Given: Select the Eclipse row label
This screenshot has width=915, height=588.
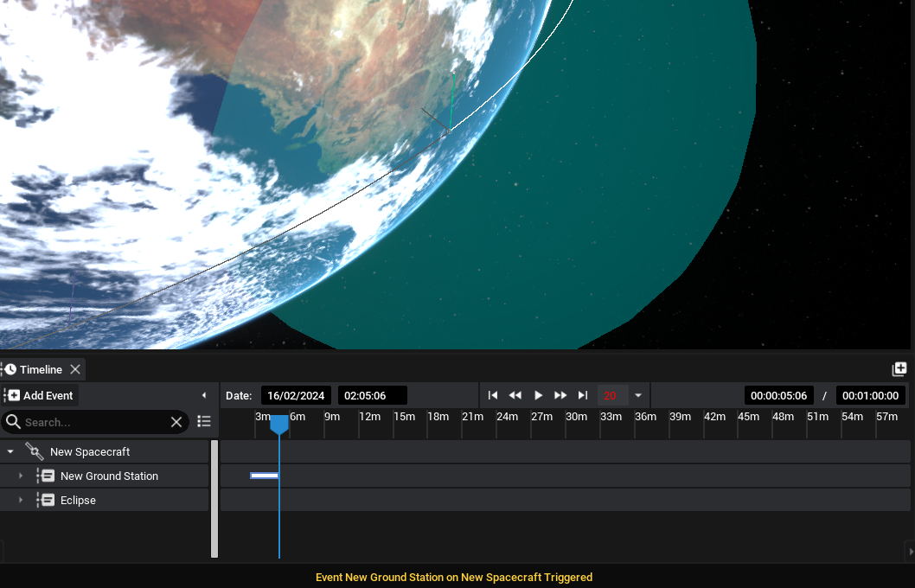Looking at the screenshot, I should coord(78,500).
